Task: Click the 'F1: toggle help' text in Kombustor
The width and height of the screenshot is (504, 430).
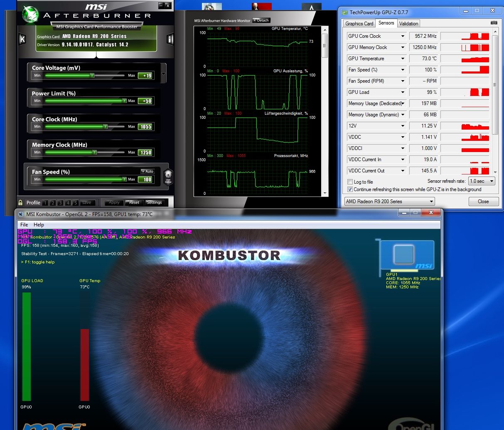Action: 38,262
